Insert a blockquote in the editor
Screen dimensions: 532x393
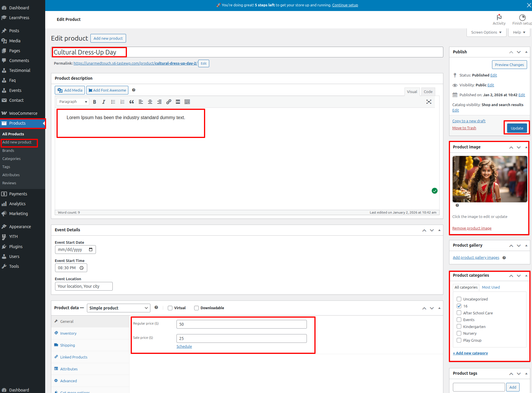click(x=132, y=102)
